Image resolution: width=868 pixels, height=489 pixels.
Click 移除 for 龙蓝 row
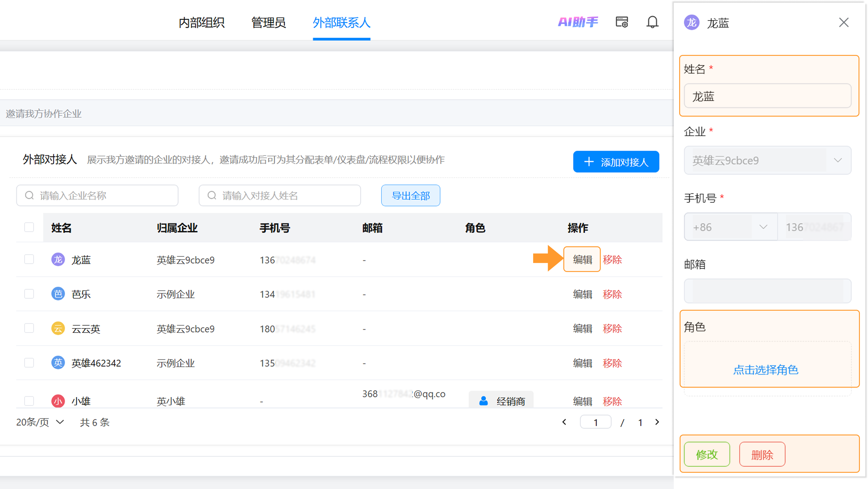612,260
